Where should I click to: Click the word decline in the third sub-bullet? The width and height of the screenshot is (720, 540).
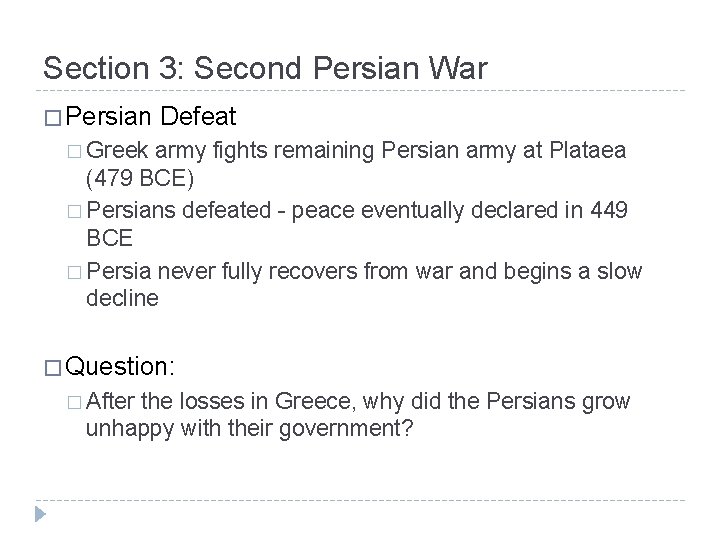[122, 299]
